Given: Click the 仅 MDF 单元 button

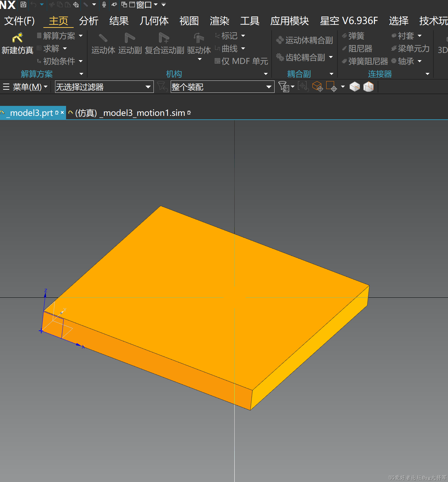Looking at the screenshot, I should [241, 61].
